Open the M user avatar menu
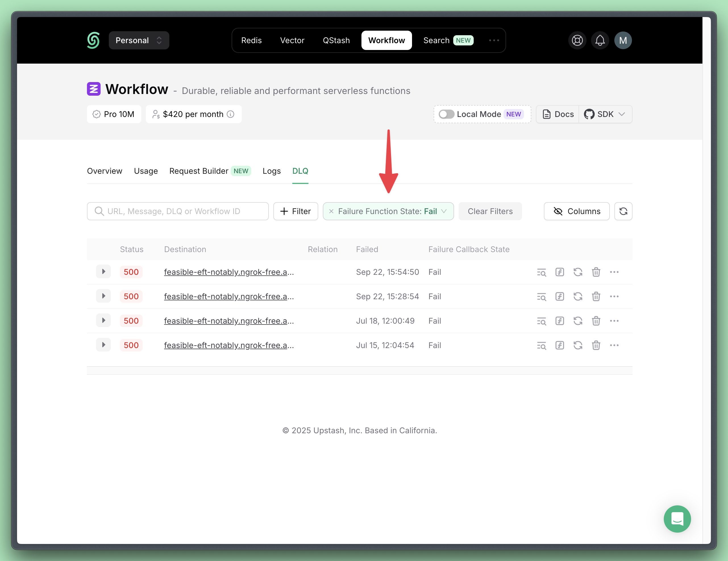Image resolution: width=728 pixels, height=561 pixels. [x=623, y=40]
